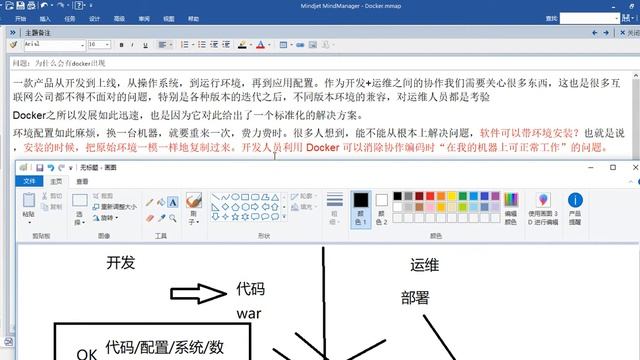Pick the red swatch in Paint palette
The image size is (640, 360).
click(430, 196)
